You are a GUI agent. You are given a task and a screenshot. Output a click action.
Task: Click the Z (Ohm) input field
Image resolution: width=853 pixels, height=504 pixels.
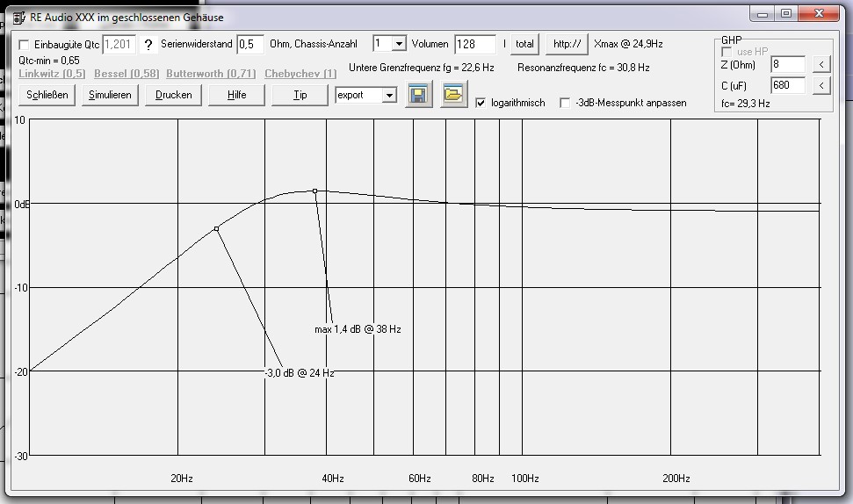[788, 64]
